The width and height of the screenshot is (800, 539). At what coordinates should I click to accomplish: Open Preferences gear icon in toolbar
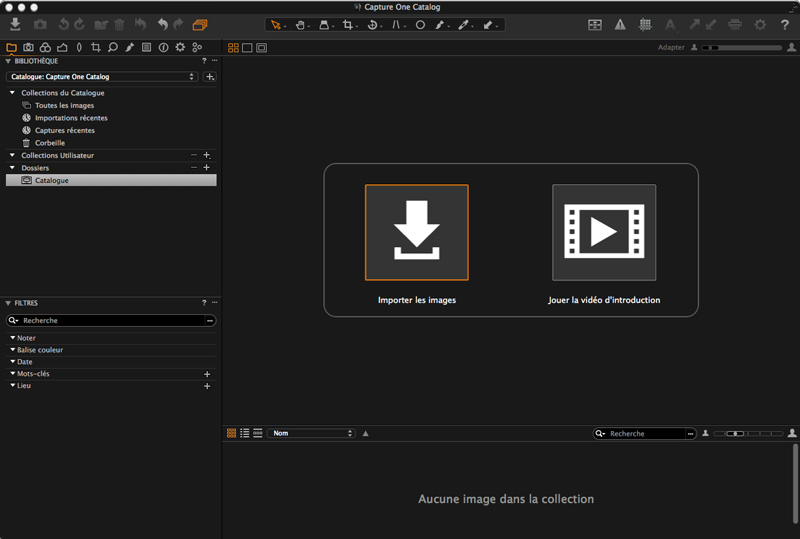[x=760, y=24]
